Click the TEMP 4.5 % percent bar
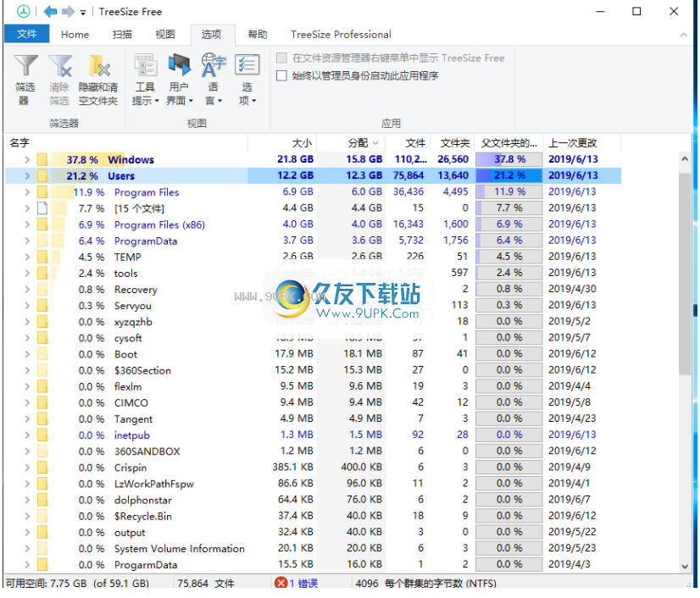700x598 pixels. tap(509, 257)
